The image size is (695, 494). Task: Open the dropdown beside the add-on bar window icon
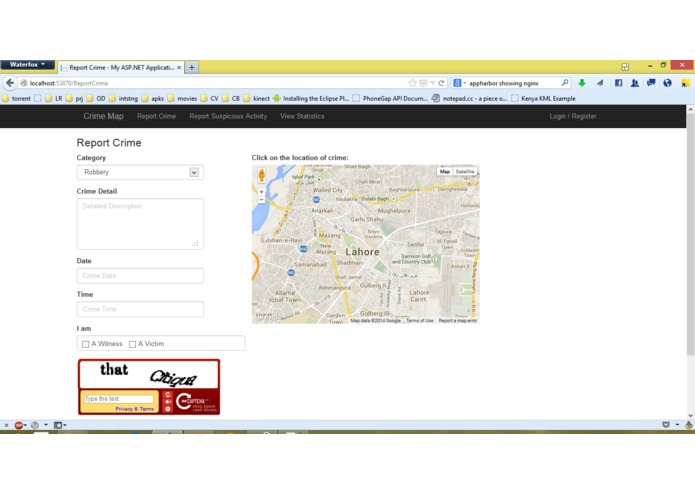pyautogui.click(x=65, y=425)
